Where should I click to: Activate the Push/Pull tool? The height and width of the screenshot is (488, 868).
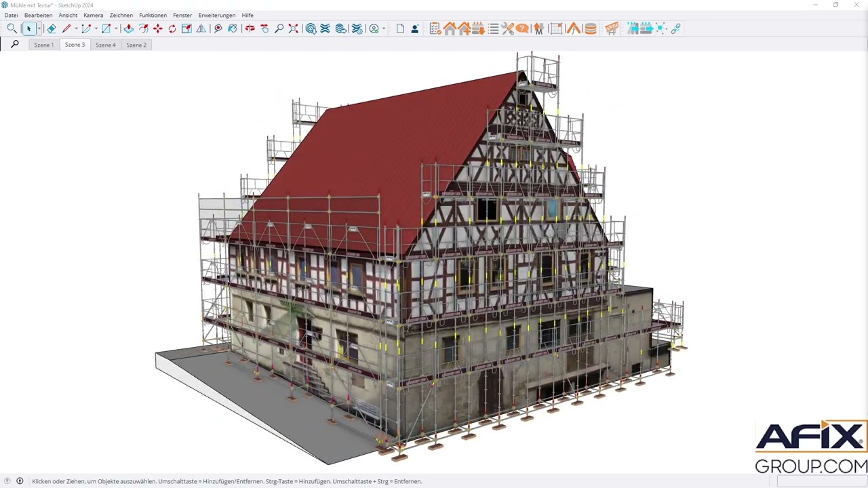(x=128, y=28)
